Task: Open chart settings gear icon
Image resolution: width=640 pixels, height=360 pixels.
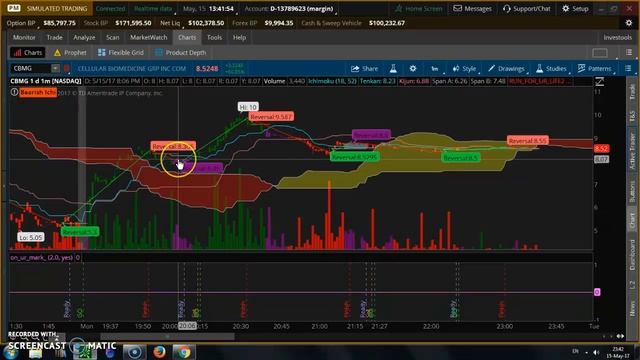Action: (413, 69)
